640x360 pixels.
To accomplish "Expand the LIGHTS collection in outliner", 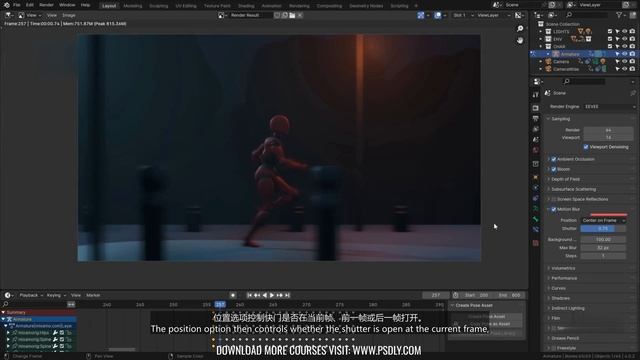I will click(541, 31).
